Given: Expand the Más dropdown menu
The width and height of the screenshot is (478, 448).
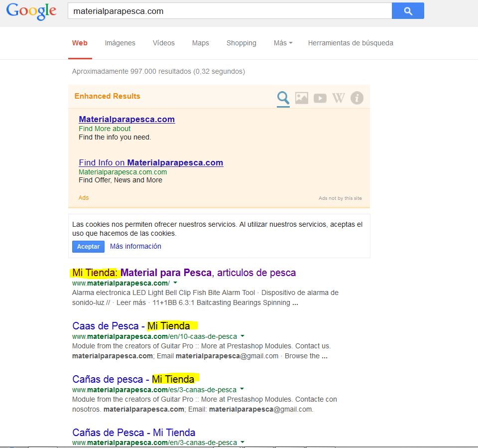Looking at the screenshot, I should (x=283, y=43).
